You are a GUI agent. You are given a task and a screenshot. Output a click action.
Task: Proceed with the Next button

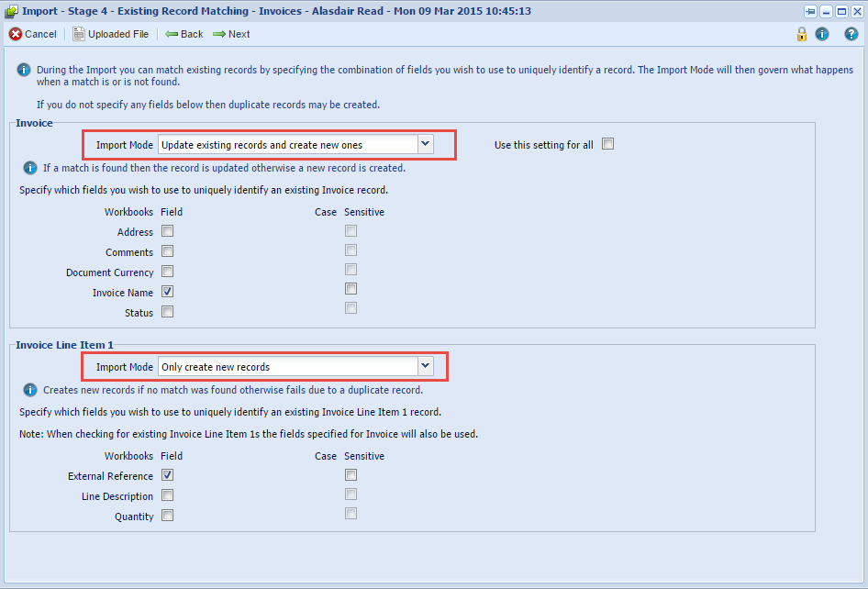(x=231, y=34)
